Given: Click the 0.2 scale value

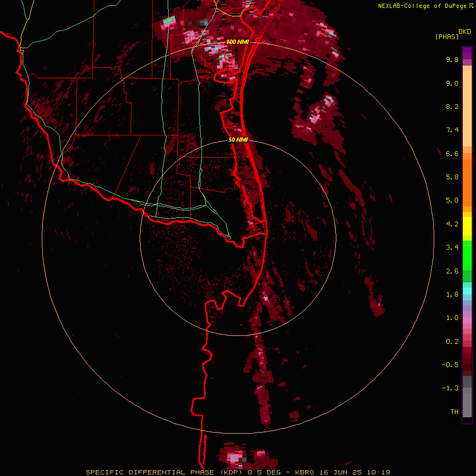Looking at the screenshot, I should pyautogui.click(x=452, y=342).
